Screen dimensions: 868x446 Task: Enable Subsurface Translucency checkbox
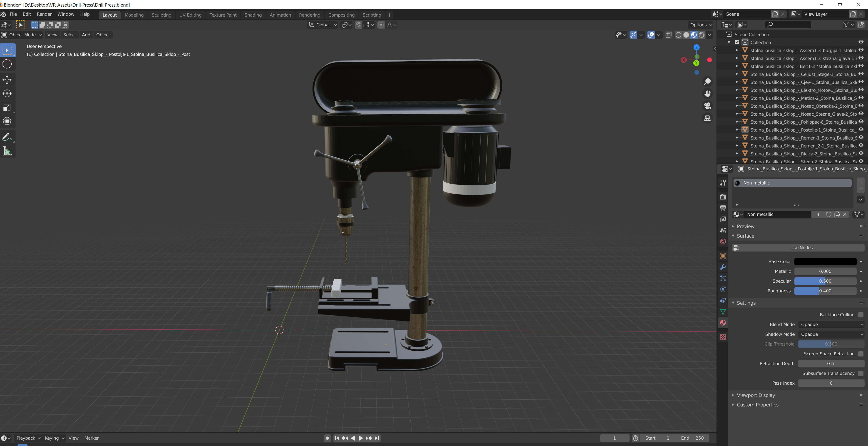(x=861, y=373)
